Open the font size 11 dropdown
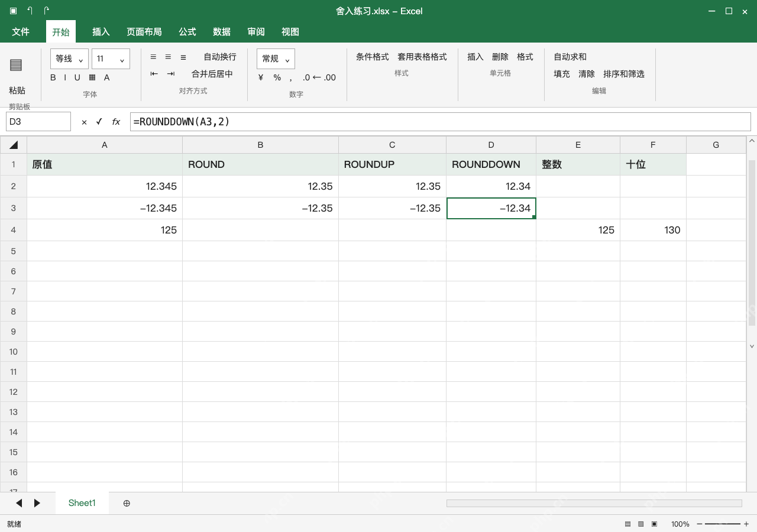Screen dimensions: 757x532 111,59
